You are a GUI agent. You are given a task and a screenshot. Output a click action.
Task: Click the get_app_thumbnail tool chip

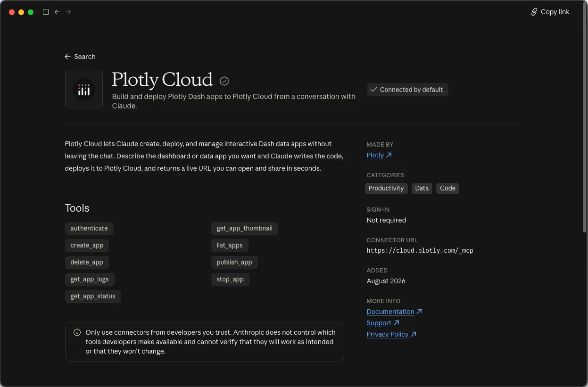[x=245, y=228]
